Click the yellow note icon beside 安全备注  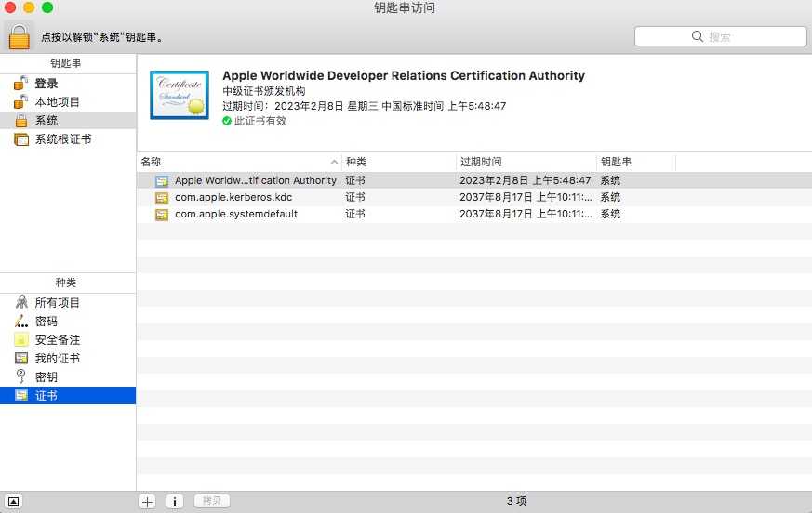tap(21, 339)
